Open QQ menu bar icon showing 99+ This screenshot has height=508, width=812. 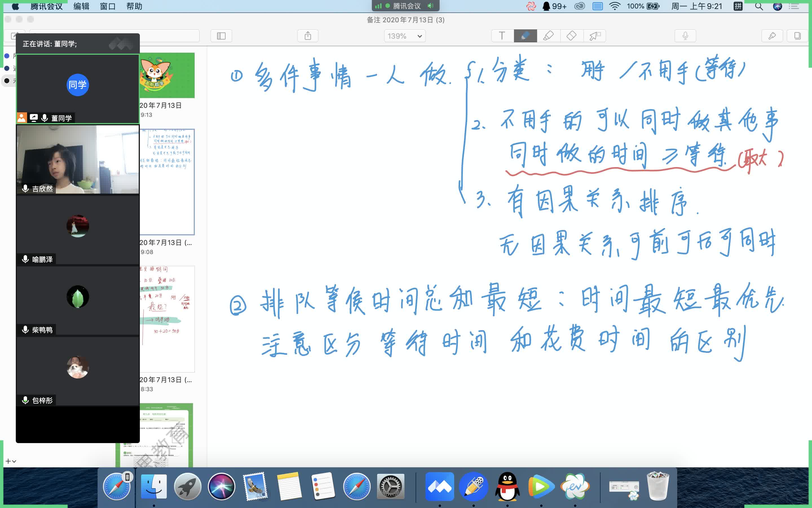pos(554,6)
